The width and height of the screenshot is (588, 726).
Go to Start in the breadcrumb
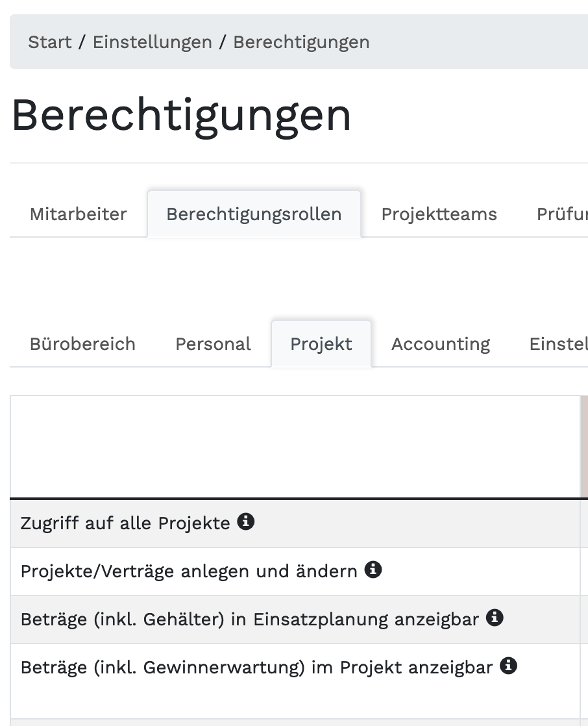(x=50, y=42)
